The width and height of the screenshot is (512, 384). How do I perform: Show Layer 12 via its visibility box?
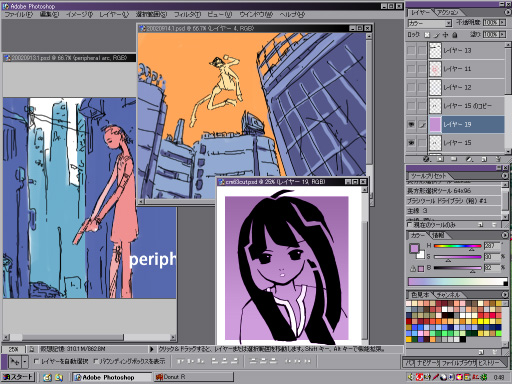(x=411, y=87)
